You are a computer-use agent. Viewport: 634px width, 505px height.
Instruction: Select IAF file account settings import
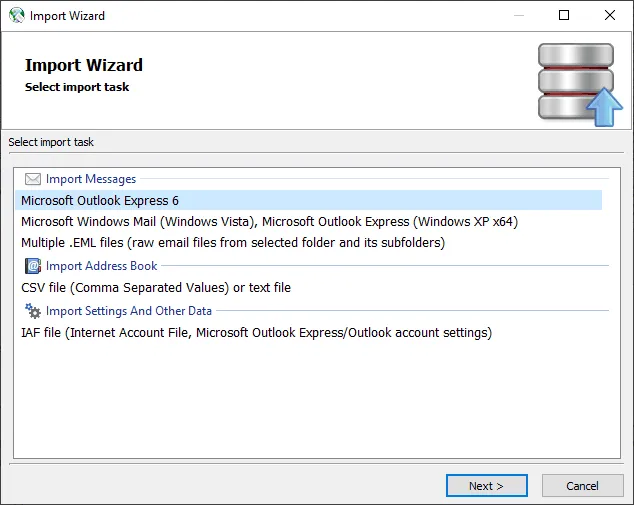pos(256,332)
